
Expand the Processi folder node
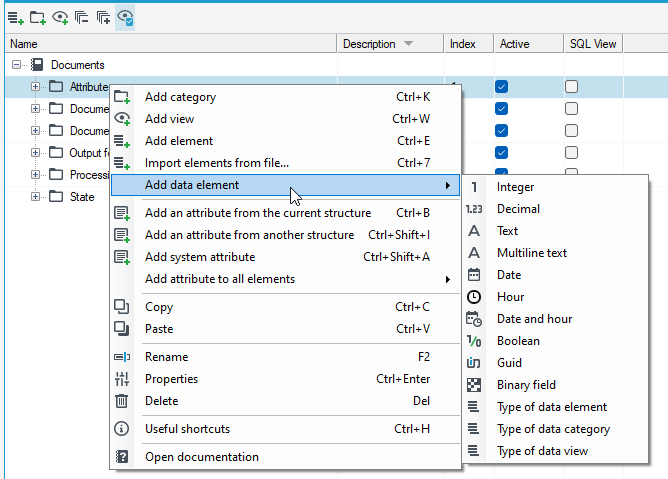coord(35,175)
